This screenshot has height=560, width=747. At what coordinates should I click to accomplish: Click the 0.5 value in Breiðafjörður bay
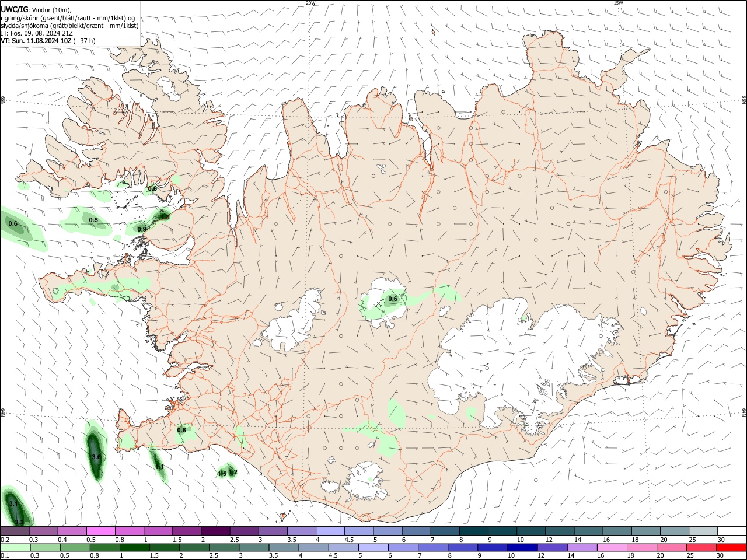pyautogui.click(x=93, y=220)
